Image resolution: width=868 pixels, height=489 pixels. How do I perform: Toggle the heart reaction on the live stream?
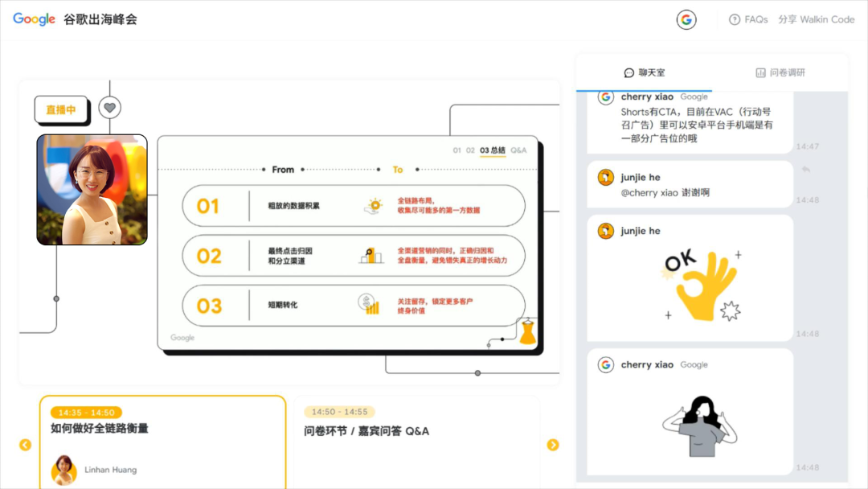pyautogui.click(x=109, y=106)
